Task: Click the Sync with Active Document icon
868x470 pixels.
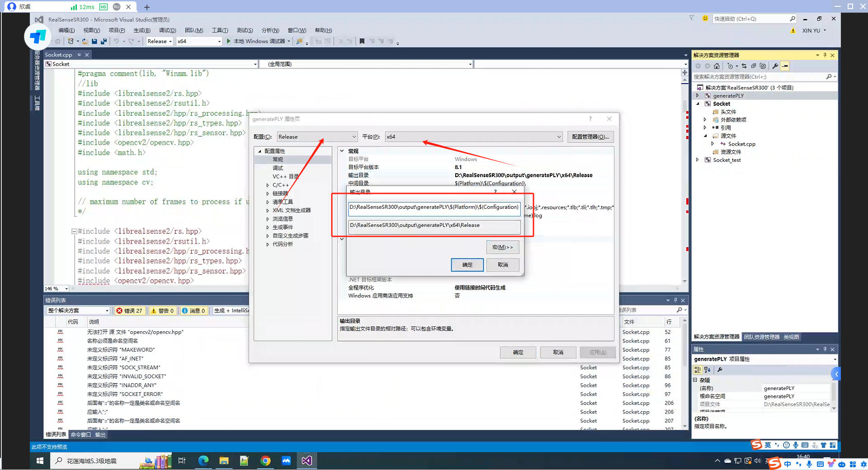Action: (x=744, y=66)
